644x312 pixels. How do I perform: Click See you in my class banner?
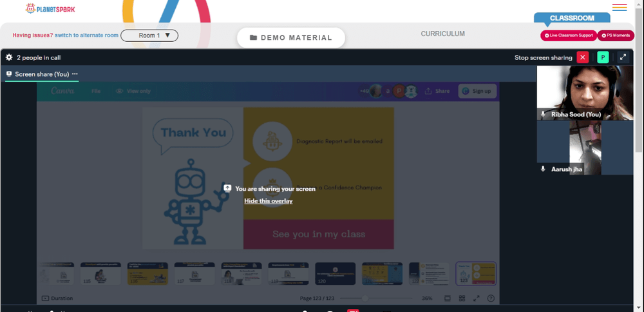coord(319,234)
